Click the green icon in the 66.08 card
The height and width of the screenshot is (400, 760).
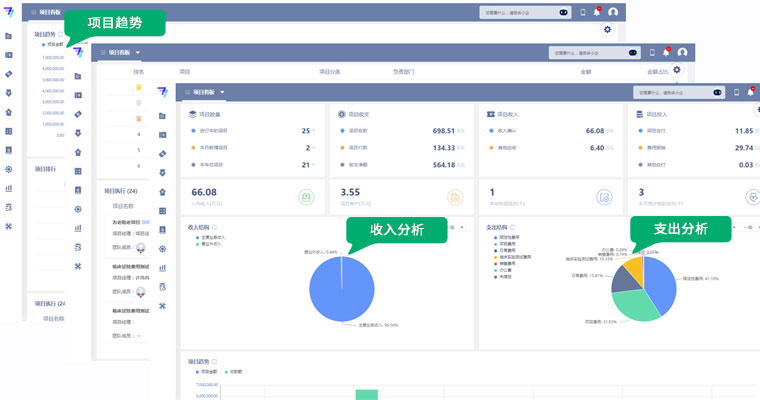click(x=306, y=198)
